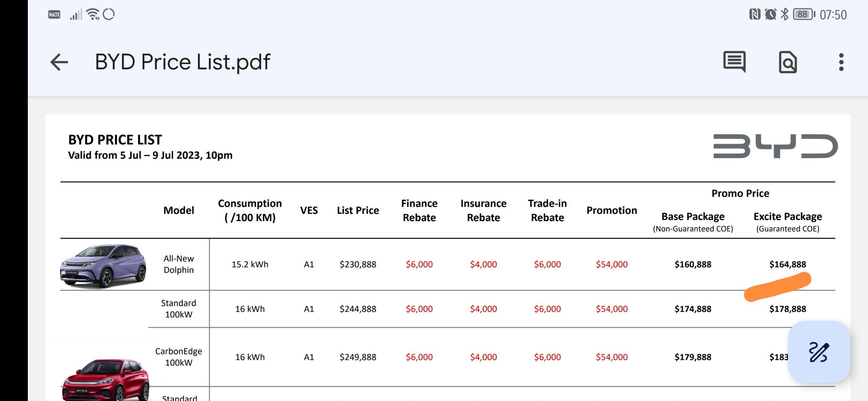Tap the '$178,888' excite package price
This screenshot has height=401, width=868.
point(788,309)
